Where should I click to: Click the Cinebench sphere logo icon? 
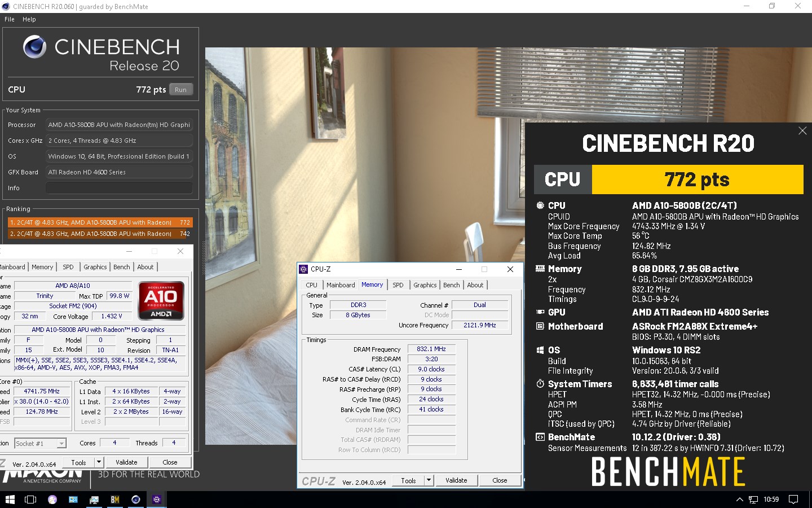click(34, 47)
